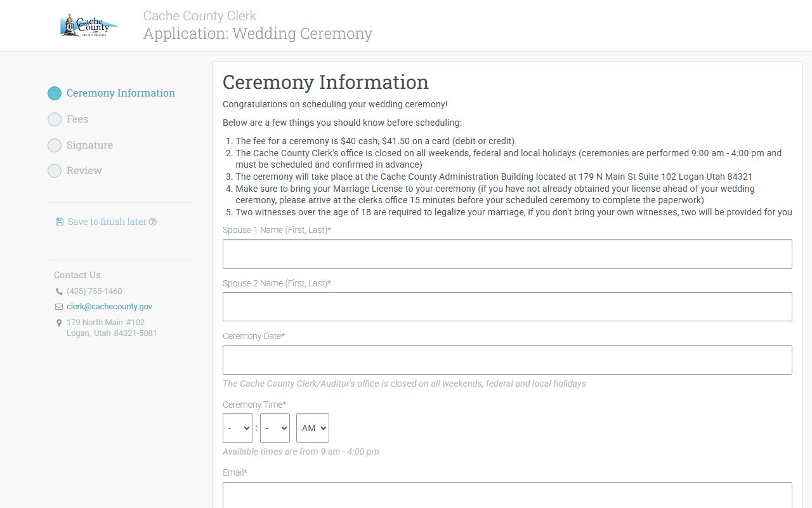812x508 pixels.
Task: Open the Ceremony Date field
Action: (507, 360)
